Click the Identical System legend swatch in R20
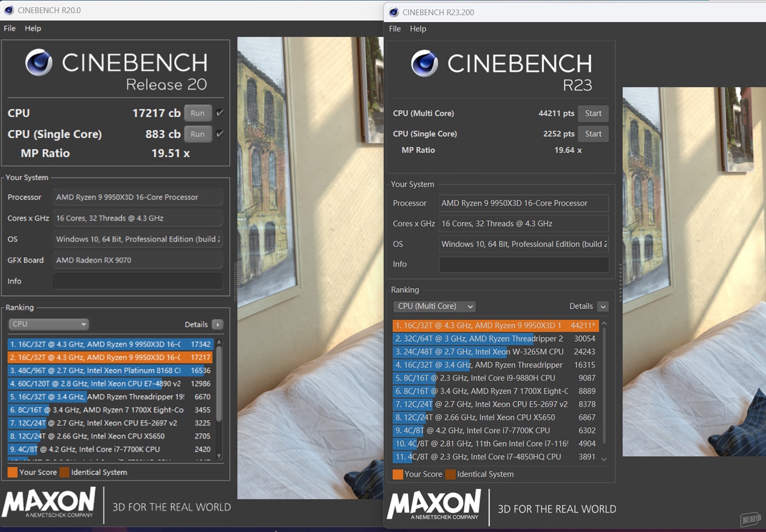The height and width of the screenshot is (532, 766). (x=64, y=472)
